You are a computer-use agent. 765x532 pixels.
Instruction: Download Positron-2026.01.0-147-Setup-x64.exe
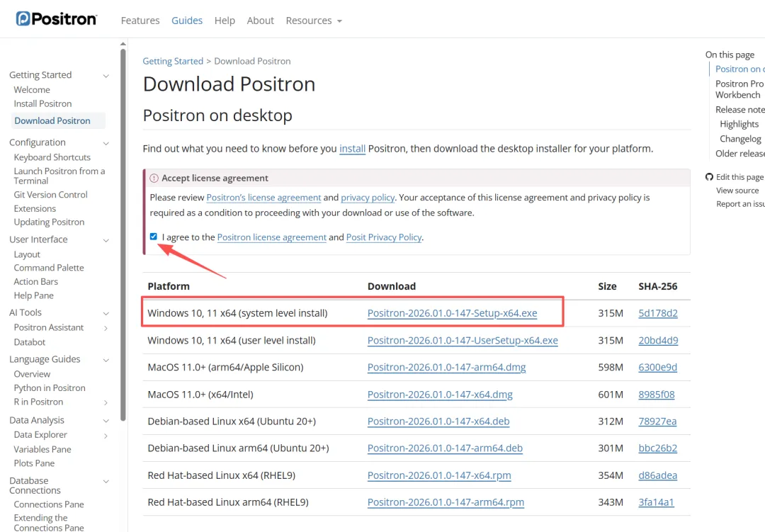[x=452, y=313]
